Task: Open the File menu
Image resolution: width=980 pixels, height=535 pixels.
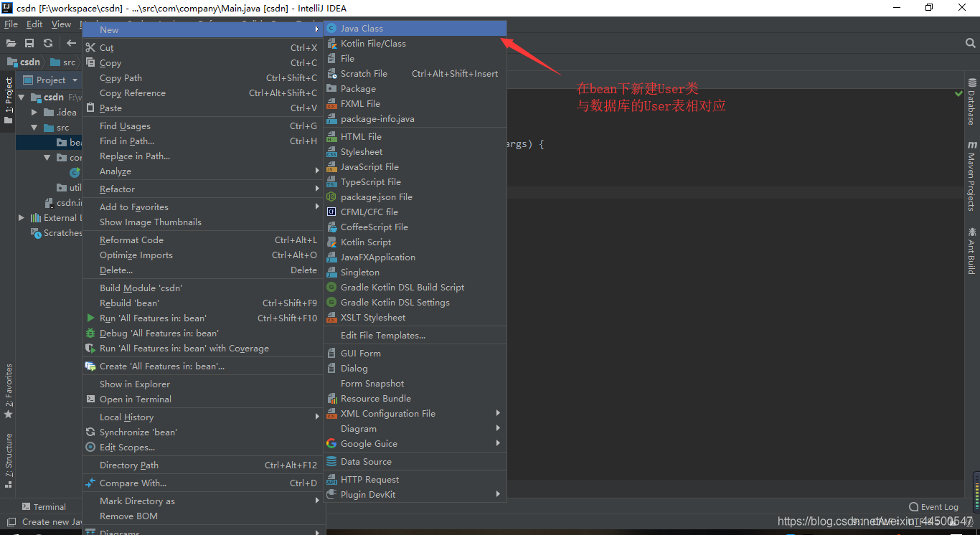Action: tap(11, 24)
